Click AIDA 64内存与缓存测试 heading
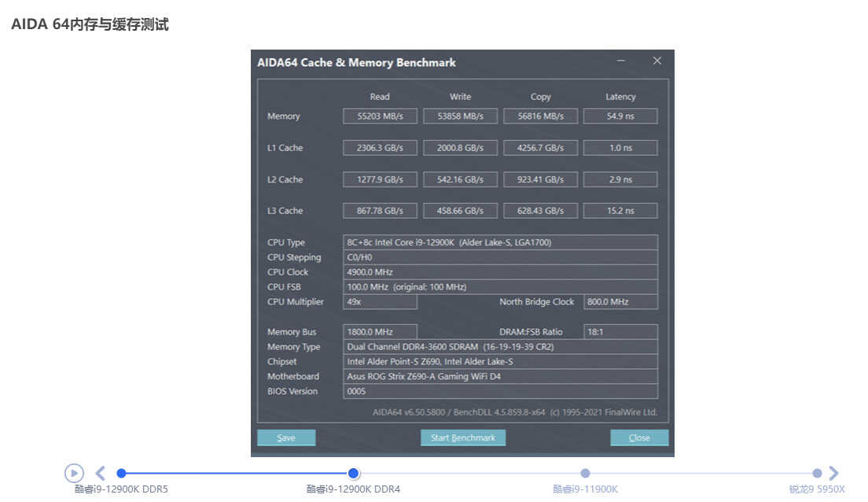The width and height of the screenshot is (868, 502). tap(90, 24)
